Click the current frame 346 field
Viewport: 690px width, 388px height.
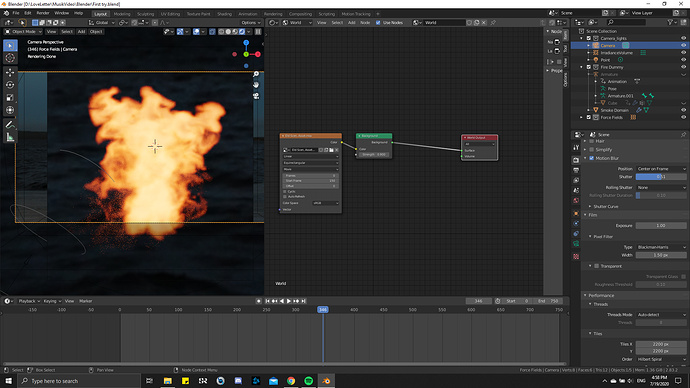pos(478,301)
